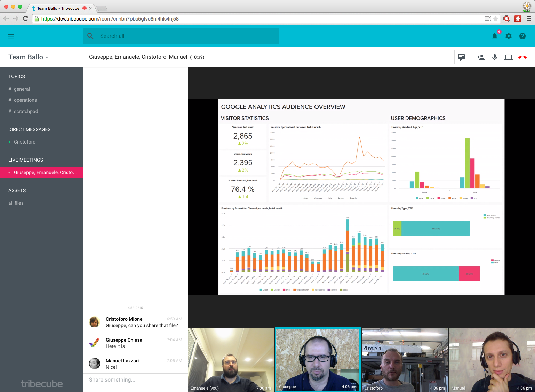Open direct message with Cristoforo

[25, 142]
